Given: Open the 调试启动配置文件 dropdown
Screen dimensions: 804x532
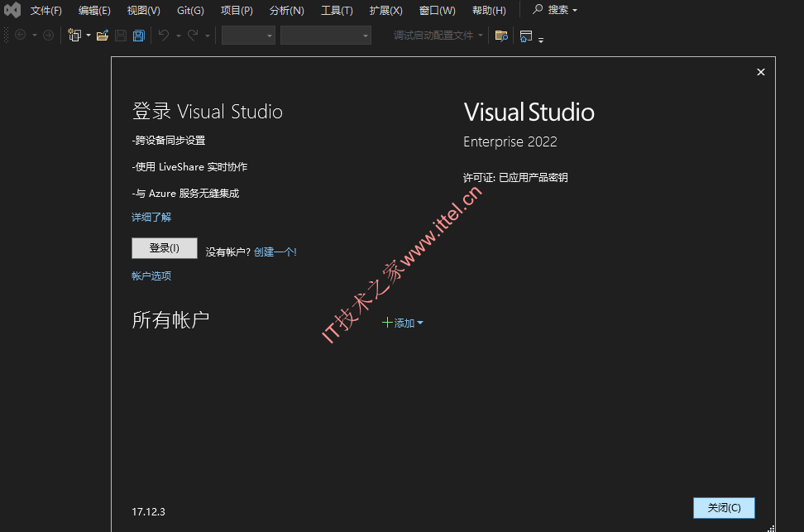Looking at the screenshot, I should [438, 35].
